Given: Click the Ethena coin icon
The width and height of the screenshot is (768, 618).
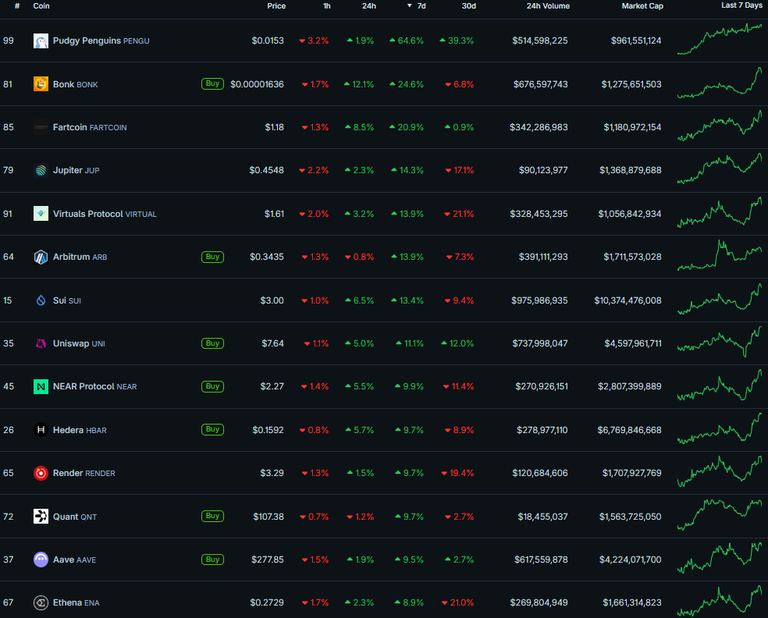Looking at the screenshot, I should tap(41, 602).
